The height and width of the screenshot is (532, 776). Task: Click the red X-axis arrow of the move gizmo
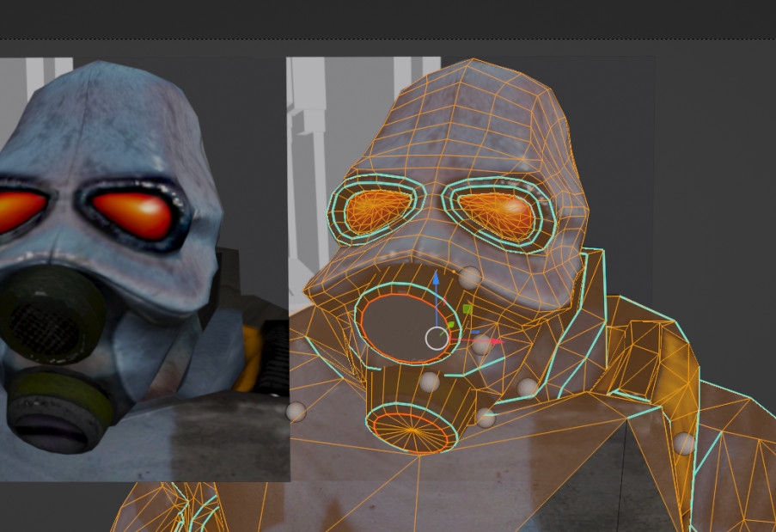coord(497,339)
